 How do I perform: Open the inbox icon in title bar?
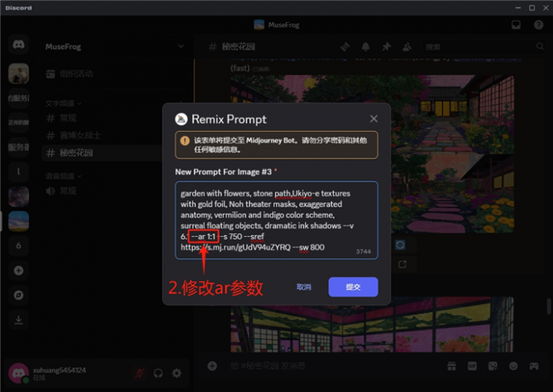click(516, 24)
